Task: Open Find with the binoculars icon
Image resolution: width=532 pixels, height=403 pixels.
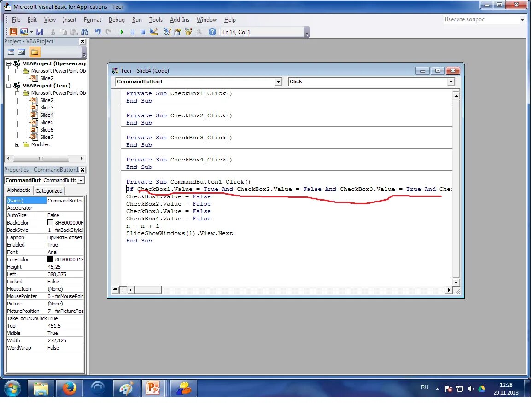Action: 84,32
